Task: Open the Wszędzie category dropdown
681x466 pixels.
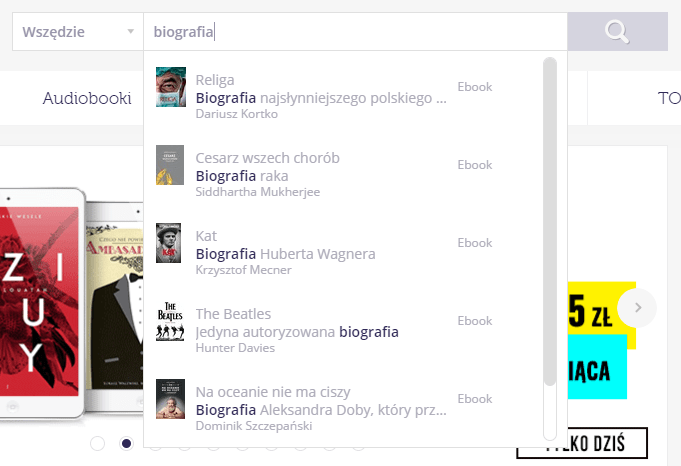Action: pyautogui.click(x=78, y=32)
